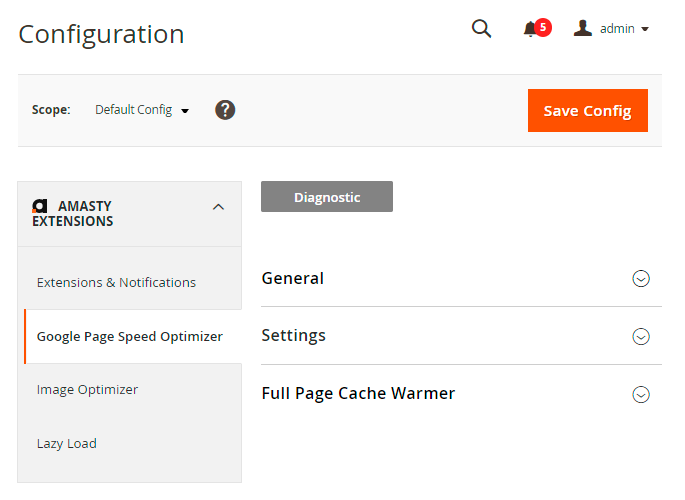Click the search magnifier icon
The width and height of the screenshot is (685, 500).
pyautogui.click(x=481, y=29)
